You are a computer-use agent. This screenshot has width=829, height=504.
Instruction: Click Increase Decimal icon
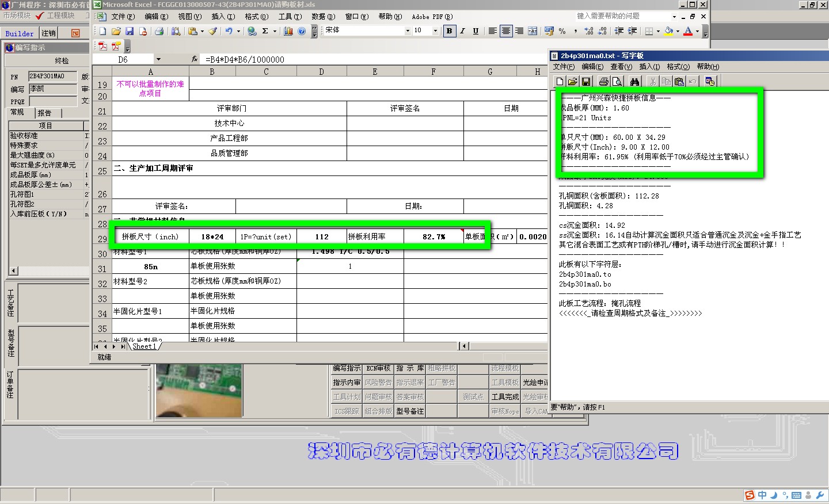(588, 31)
